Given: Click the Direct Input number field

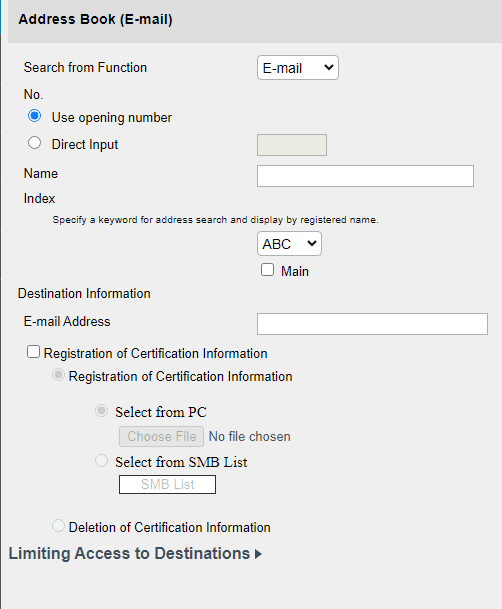Looking at the screenshot, I should (292, 145).
